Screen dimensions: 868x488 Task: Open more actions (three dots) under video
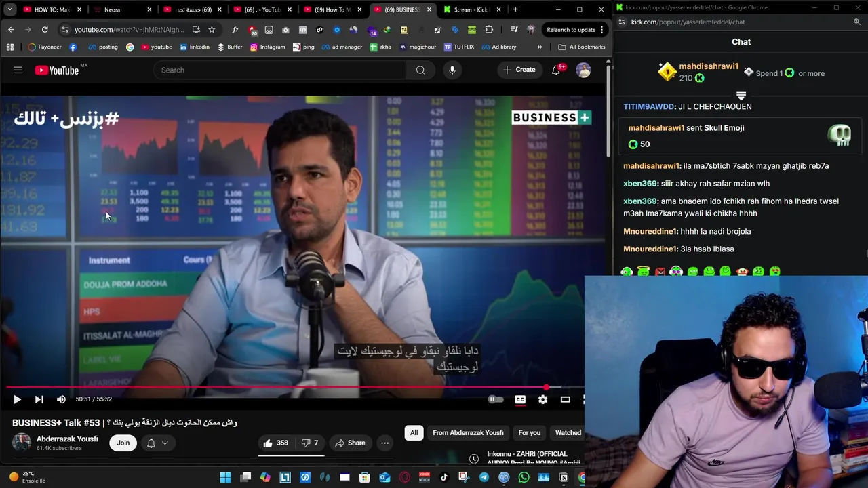pos(384,443)
